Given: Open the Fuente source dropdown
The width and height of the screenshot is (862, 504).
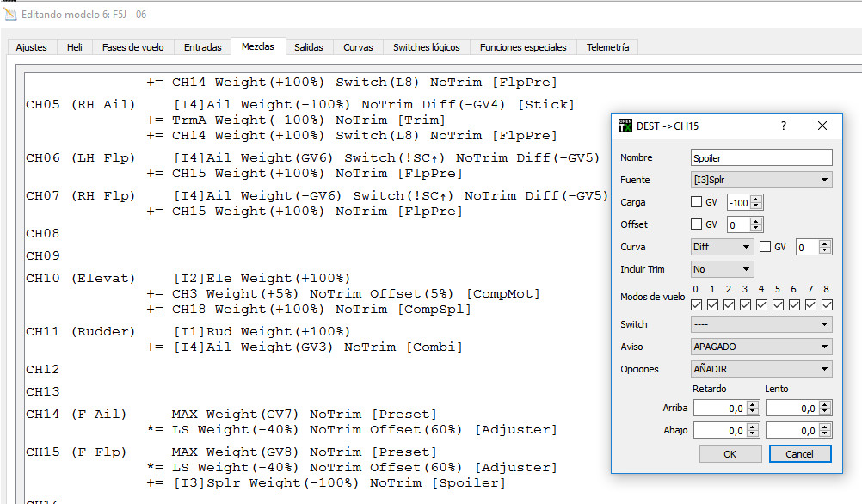Looking at the screenshot, I should point(761,180).
